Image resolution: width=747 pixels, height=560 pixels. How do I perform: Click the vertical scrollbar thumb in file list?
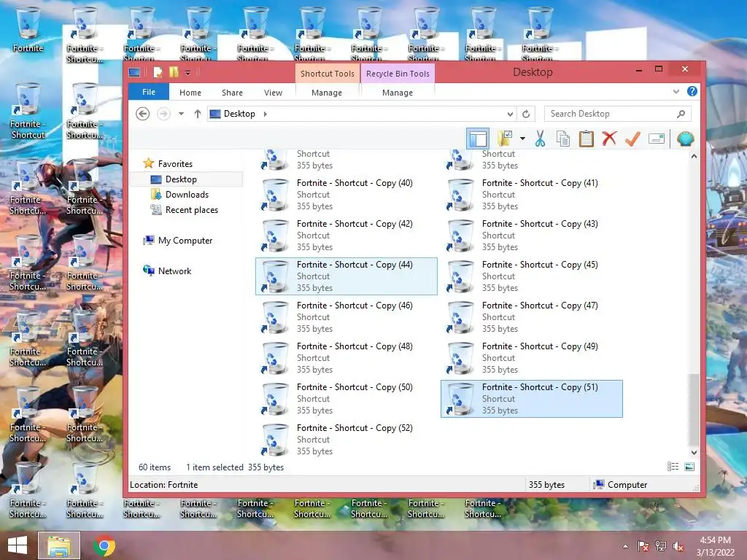pyautogui.click(x=694, y=408)
